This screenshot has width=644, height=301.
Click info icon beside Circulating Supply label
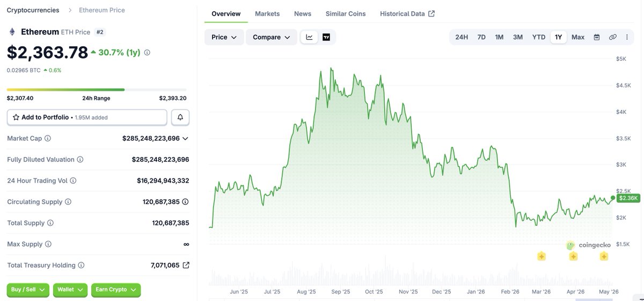[68, 202]
